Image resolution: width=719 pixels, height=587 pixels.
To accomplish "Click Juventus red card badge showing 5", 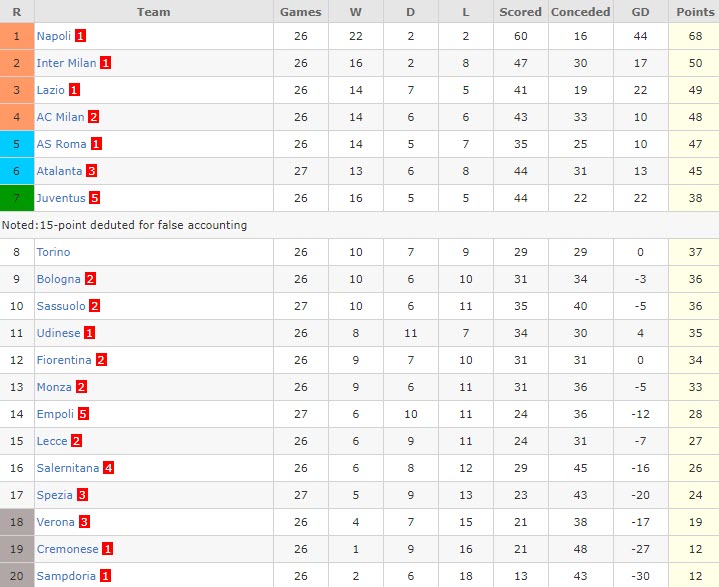I will click(x=94, y=198).
